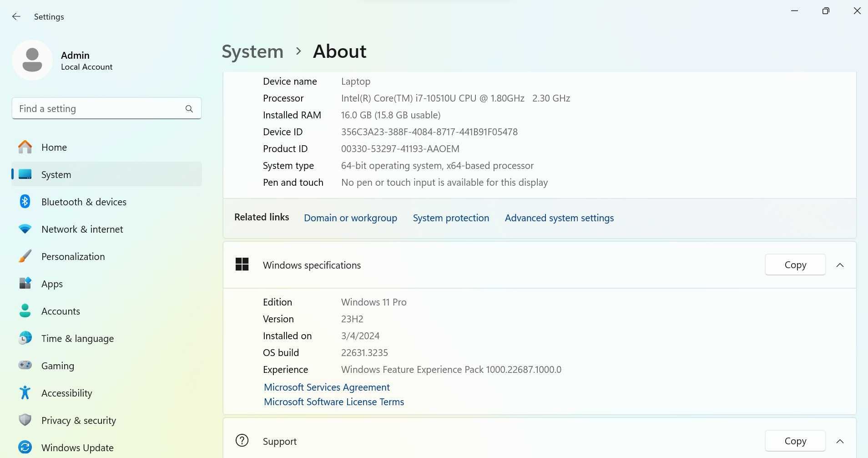Go to Time & language

point(106,338)
